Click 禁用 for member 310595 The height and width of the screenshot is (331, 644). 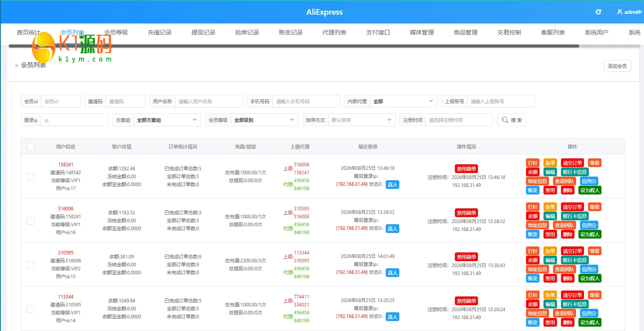coord(550,279)
